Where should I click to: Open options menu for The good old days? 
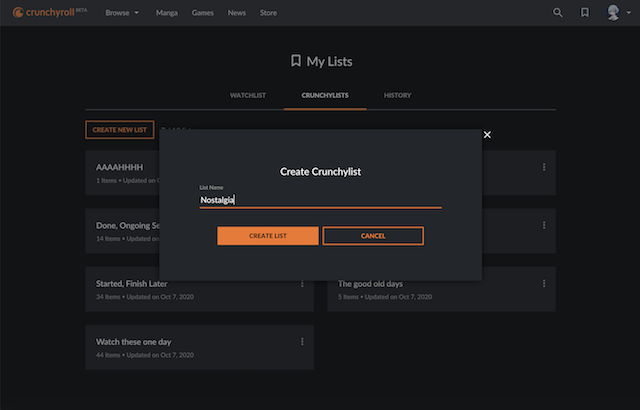pyautogui.click(x=544, y=284)
